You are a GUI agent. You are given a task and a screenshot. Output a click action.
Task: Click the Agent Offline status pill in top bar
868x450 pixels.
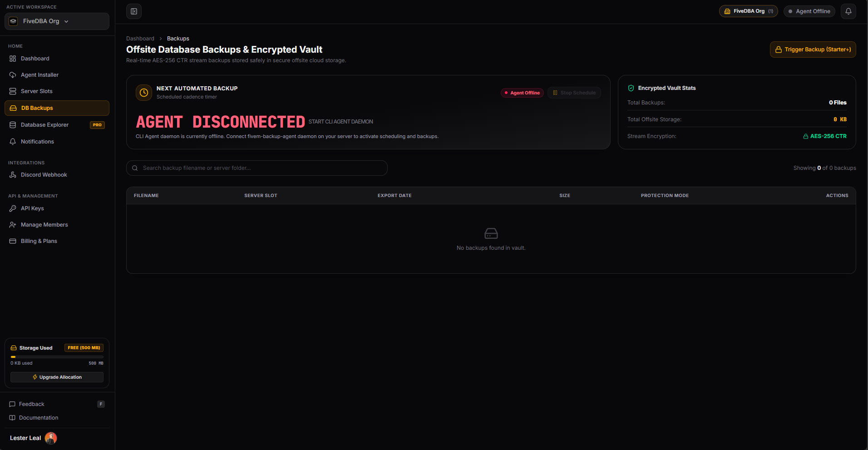click(809, 11)
